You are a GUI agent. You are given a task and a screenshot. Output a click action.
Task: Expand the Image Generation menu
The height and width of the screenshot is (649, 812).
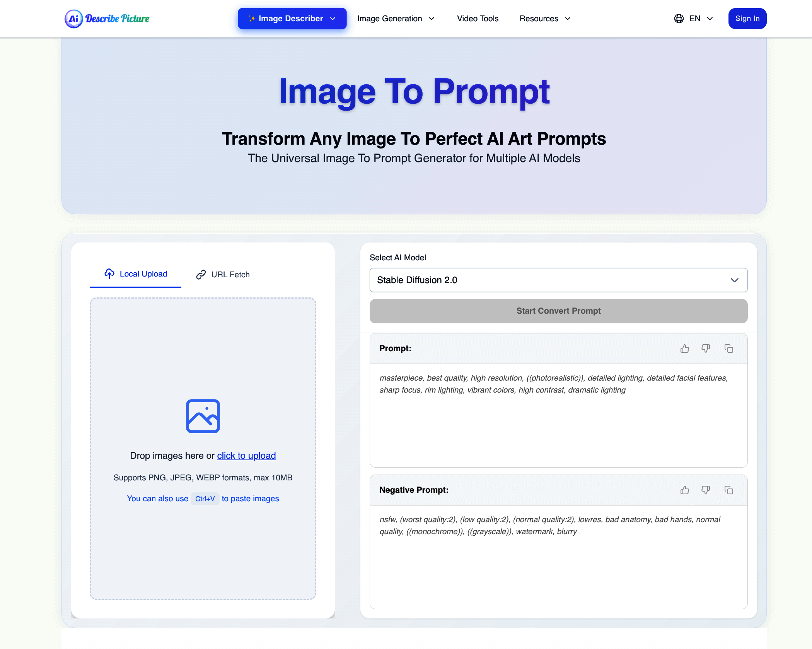click(396, 18)
